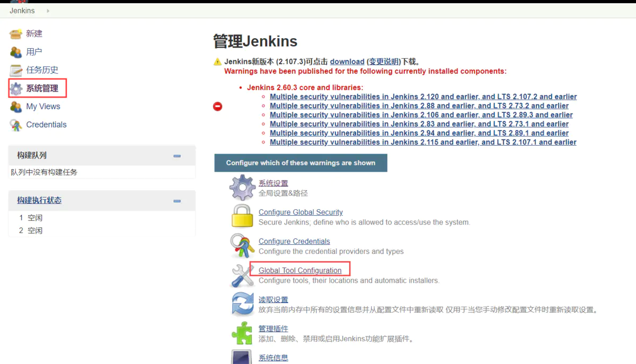
Task: Click the red security warning icon
Action: [x=217, y=106]
